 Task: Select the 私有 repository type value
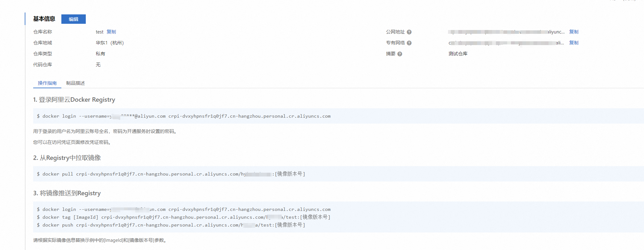click(x=100, y=54)
